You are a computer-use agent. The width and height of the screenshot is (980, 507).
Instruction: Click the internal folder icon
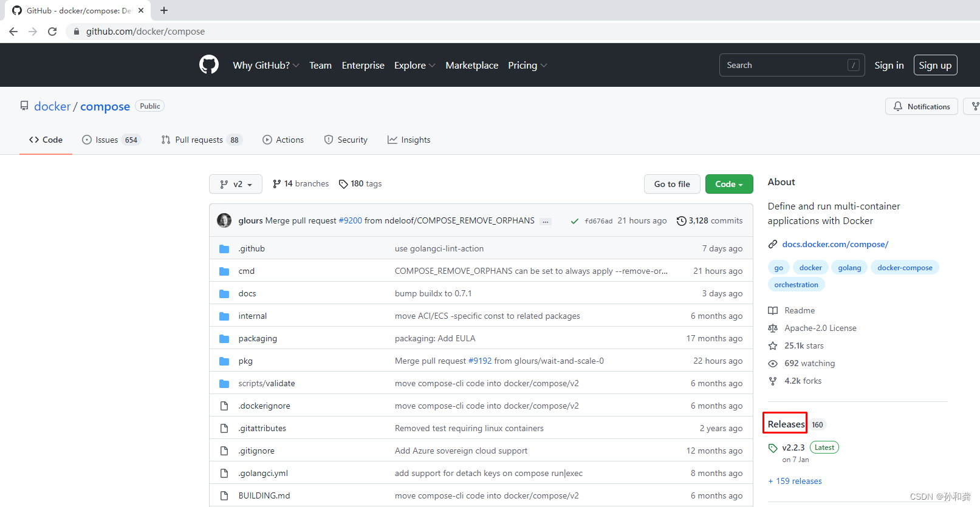pyautogui.click(x=224, y=316)
